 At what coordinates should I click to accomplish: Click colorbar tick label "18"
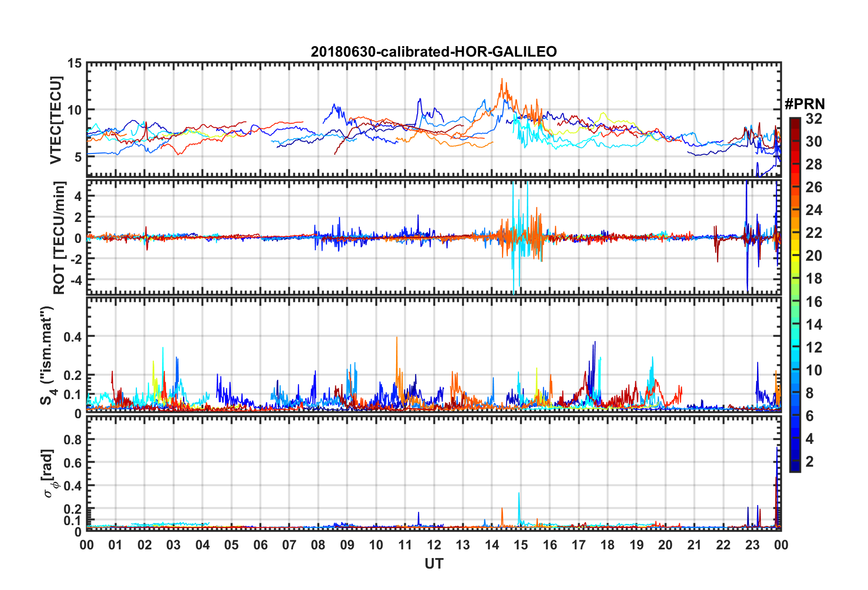(814, 279)
